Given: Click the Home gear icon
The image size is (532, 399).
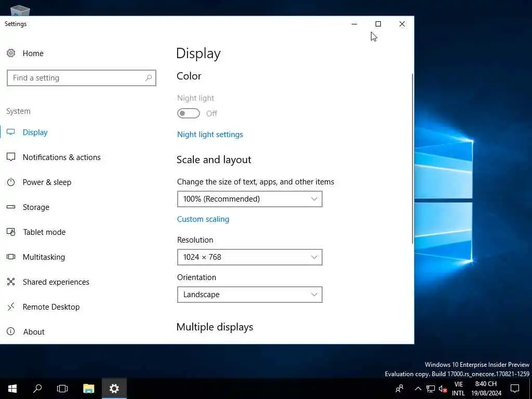Looking at the screenshot, I should (x=11, y=53).
